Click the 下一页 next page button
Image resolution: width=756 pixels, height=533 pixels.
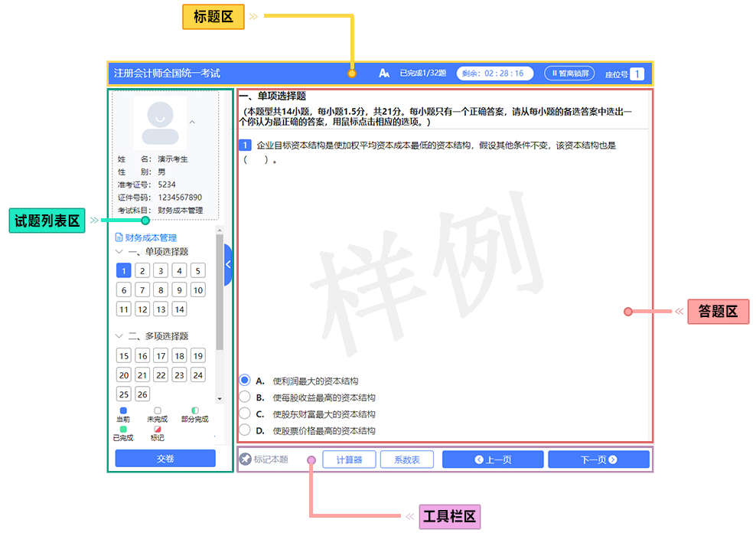coord(598,459)
